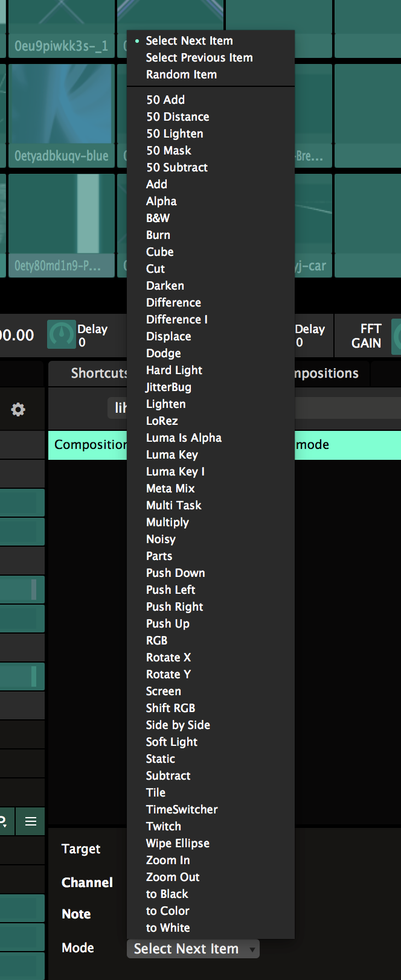401x980 pixels.
Task: Choose Select Previous Item from the menu
Action: pos(199,58)
